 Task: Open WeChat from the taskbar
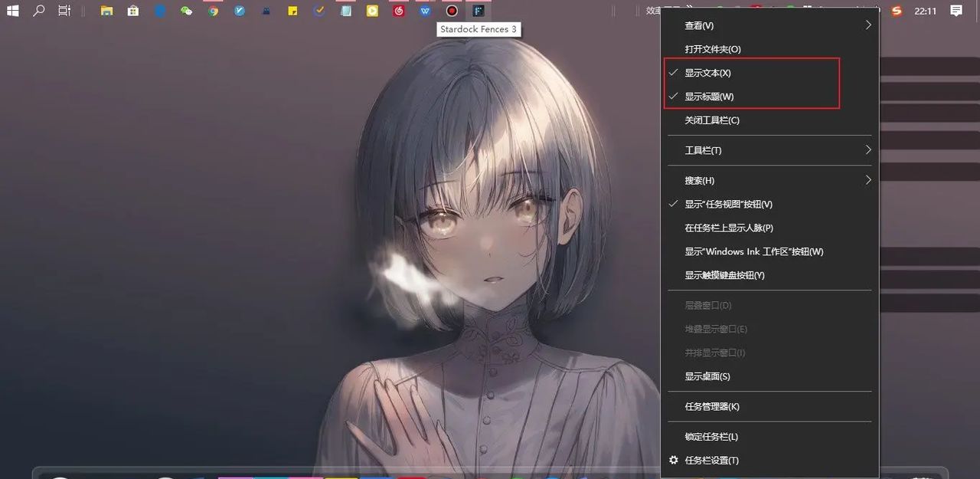pyautogui.click(x=186, y=11)
